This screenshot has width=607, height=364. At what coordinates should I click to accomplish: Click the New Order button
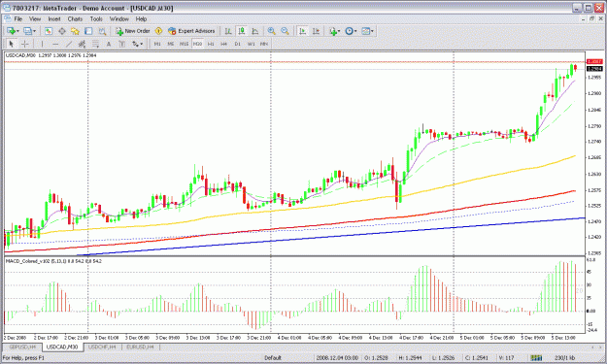coord(133,31)
